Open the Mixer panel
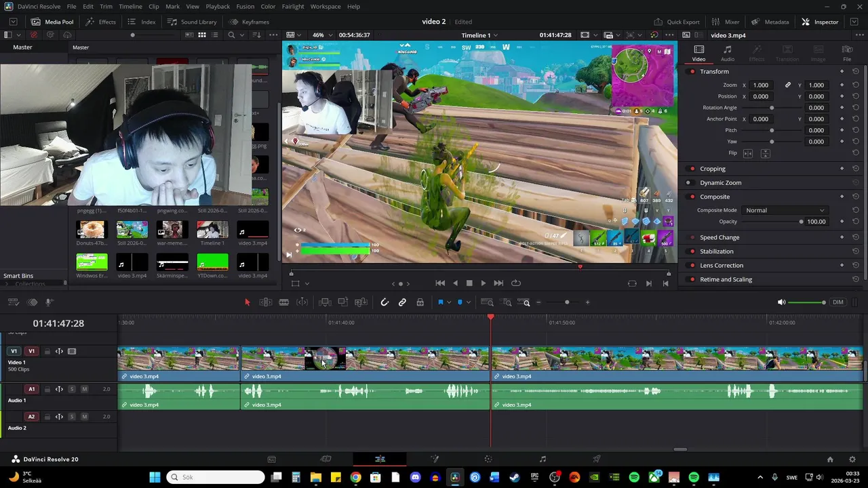Viewport: 868px width, 488px height. (x=725, y=22)
